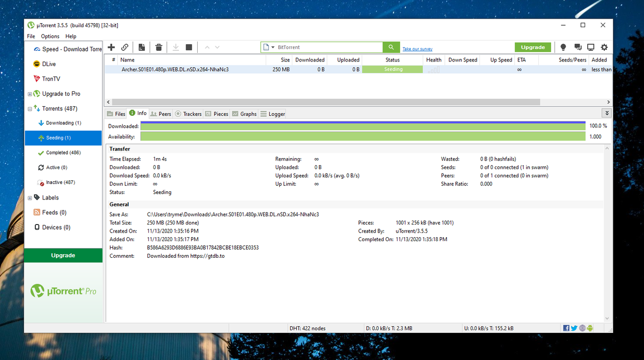Focus the BitTorrent search input field
This screenshot has width=644, height=360.
[330, 47]
